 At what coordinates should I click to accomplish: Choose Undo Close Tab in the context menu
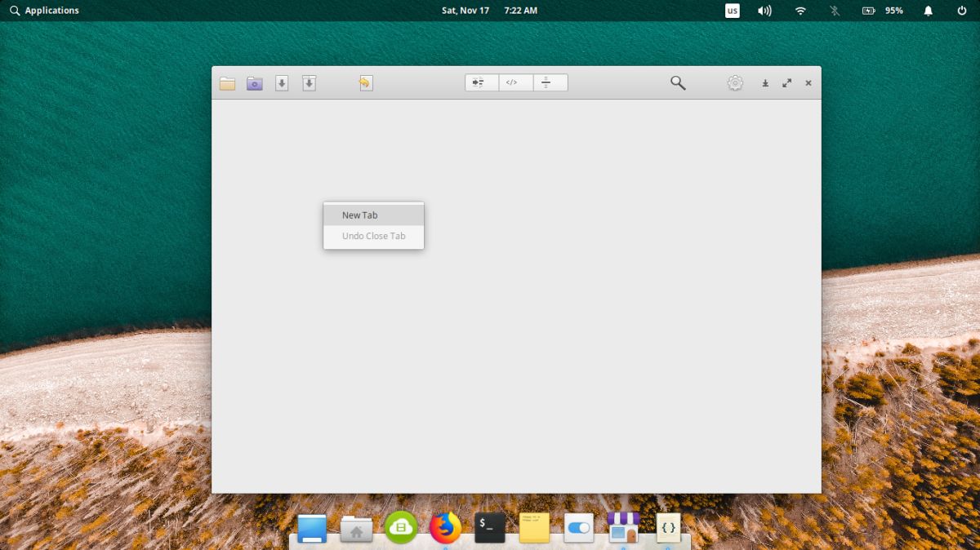pos(373,236)
